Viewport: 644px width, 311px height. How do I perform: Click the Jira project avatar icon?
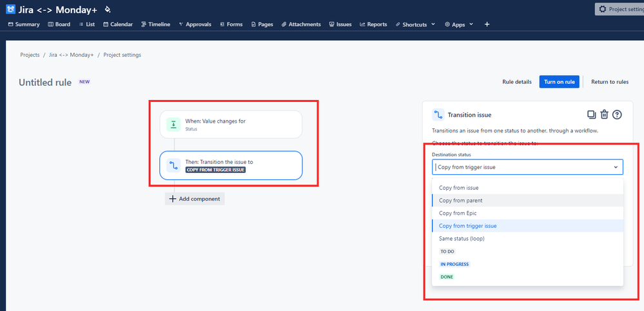11,9
